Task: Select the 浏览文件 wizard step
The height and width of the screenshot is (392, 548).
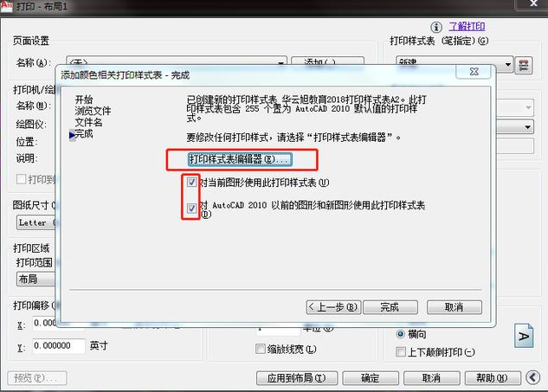Action: 93,111
